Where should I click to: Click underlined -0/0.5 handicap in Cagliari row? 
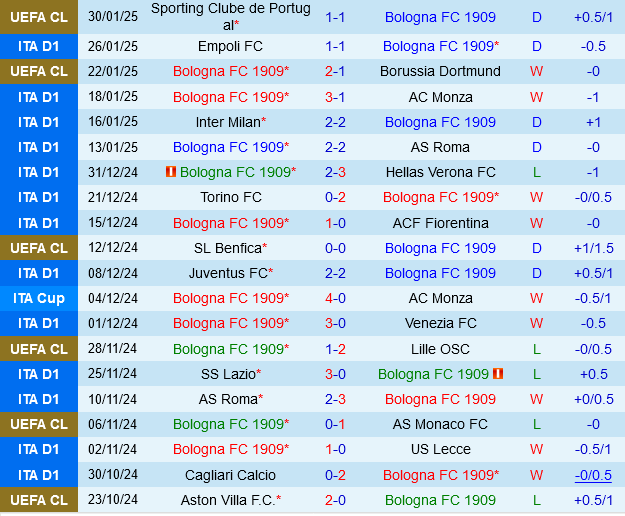point(593,475)
